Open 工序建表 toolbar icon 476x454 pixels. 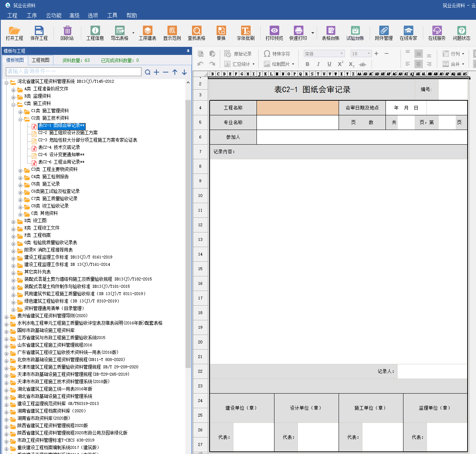[x=147, y=33]
